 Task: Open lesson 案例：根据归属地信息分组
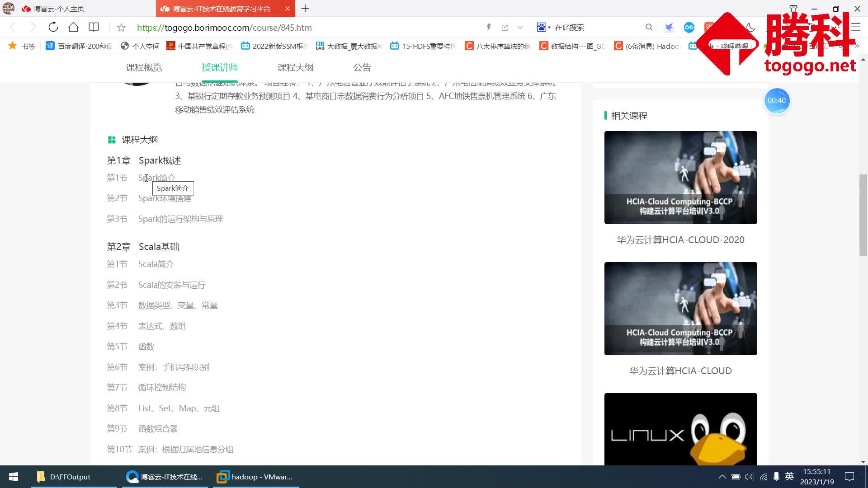pyautogui.click(x=185, y=450)
